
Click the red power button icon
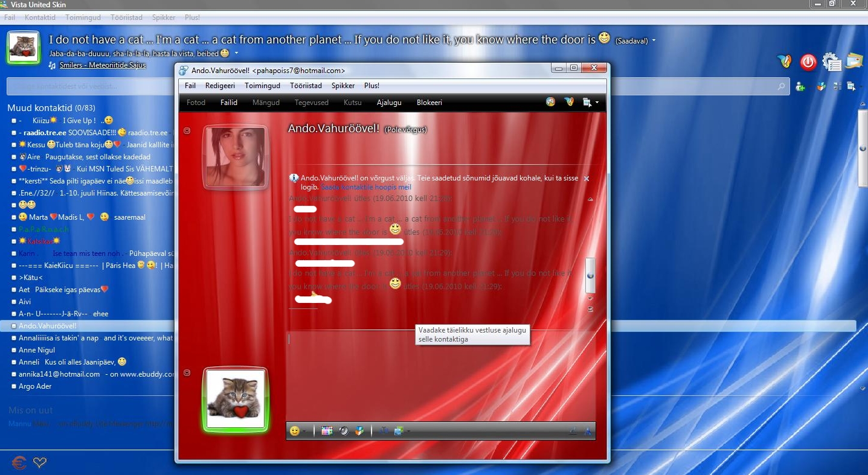click(808, 62)
